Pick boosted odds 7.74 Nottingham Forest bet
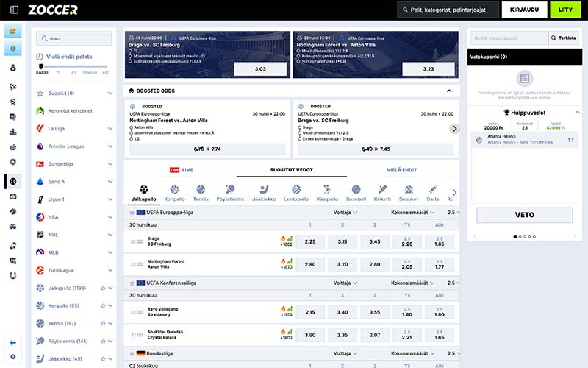The image size is (588, 368). click(207, 149)
